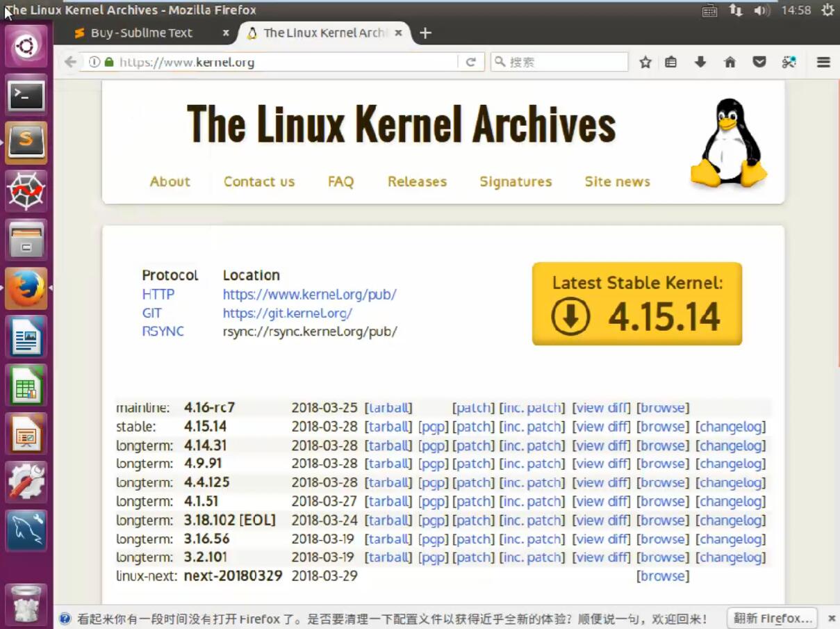The width and height of the screenshot is (840, 629).
Task: Open the https://git.kernel.org/ link
Action: [x=287, y=313]
